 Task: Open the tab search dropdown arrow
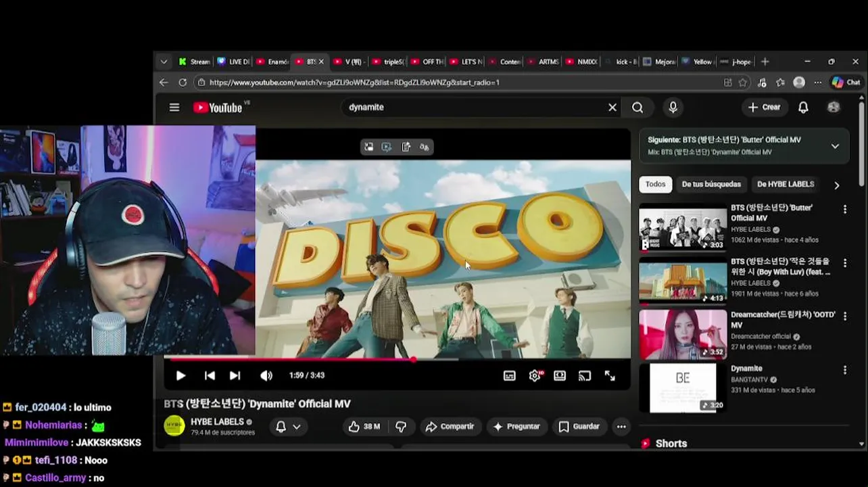click(x=164, y=62)
